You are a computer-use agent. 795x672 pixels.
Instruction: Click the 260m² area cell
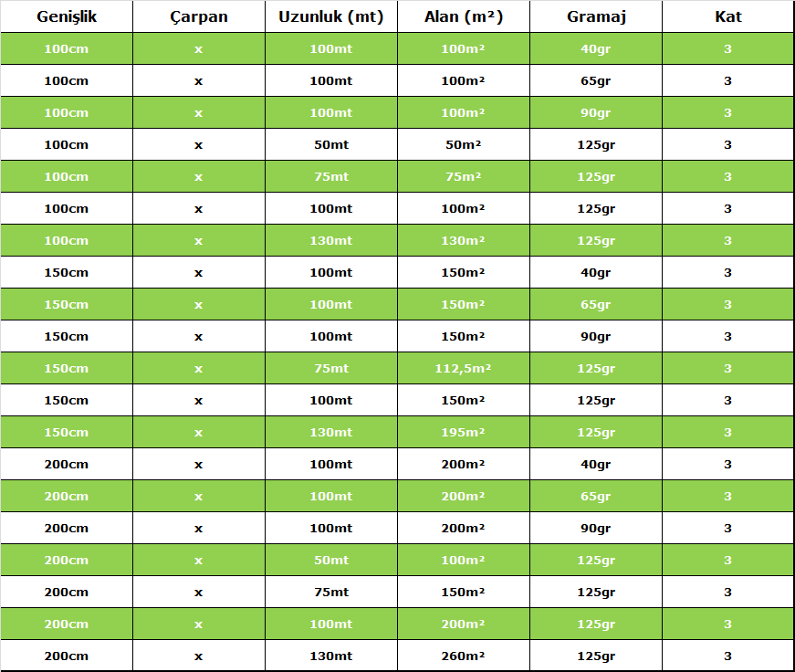click(463, 656)
